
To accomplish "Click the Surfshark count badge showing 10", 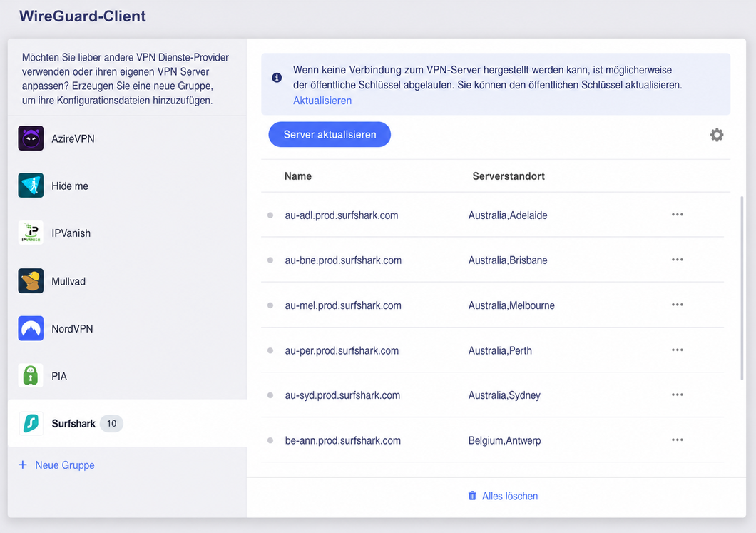I will point(111,424).
